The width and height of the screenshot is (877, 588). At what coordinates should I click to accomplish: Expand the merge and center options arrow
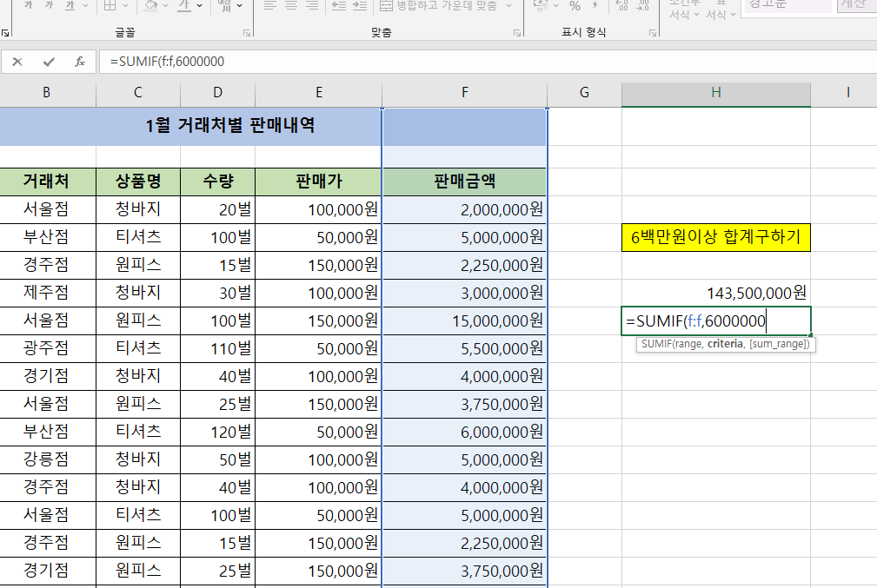point(508,5)
